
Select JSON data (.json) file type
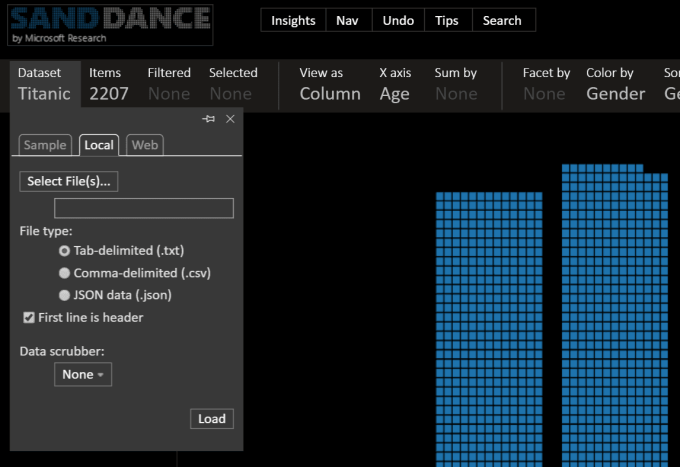pos(64,295)
